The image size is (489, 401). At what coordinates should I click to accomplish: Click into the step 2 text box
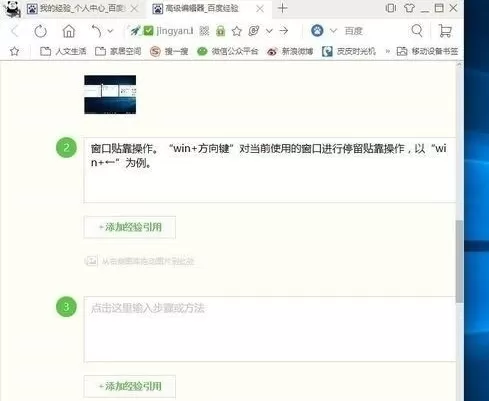pyautogui.click(x=270, y=170)
